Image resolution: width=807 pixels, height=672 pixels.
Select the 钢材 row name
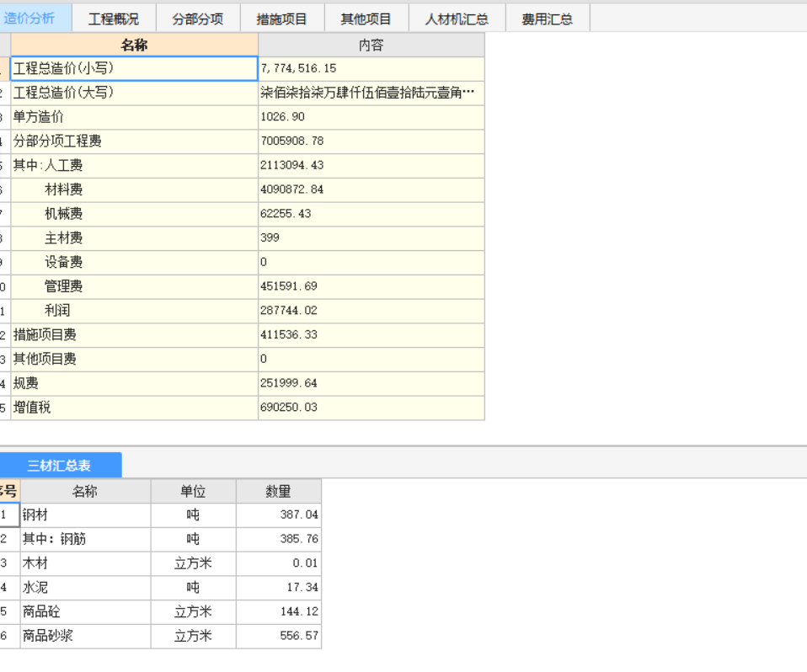pos(85,515)
